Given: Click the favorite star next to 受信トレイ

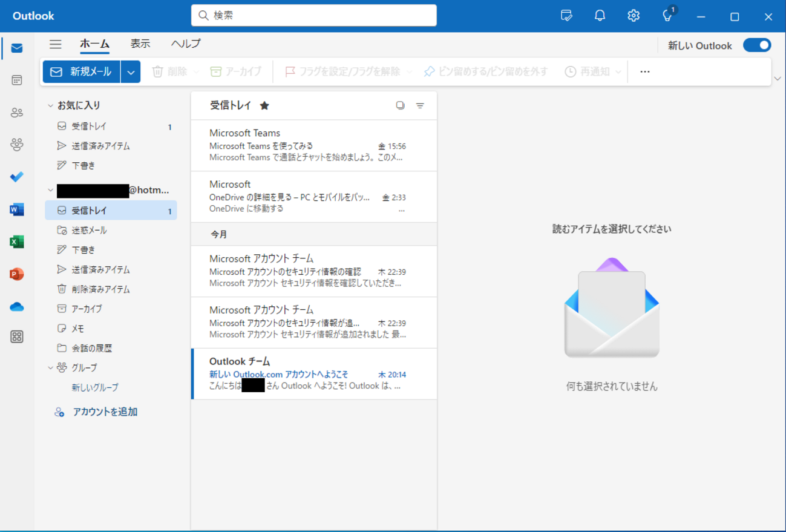Looking at the screenshot, I should coord(264,106).
